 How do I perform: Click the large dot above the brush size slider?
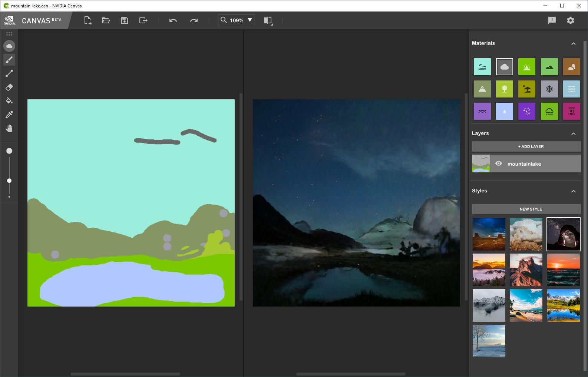click(x=9, y=151)
